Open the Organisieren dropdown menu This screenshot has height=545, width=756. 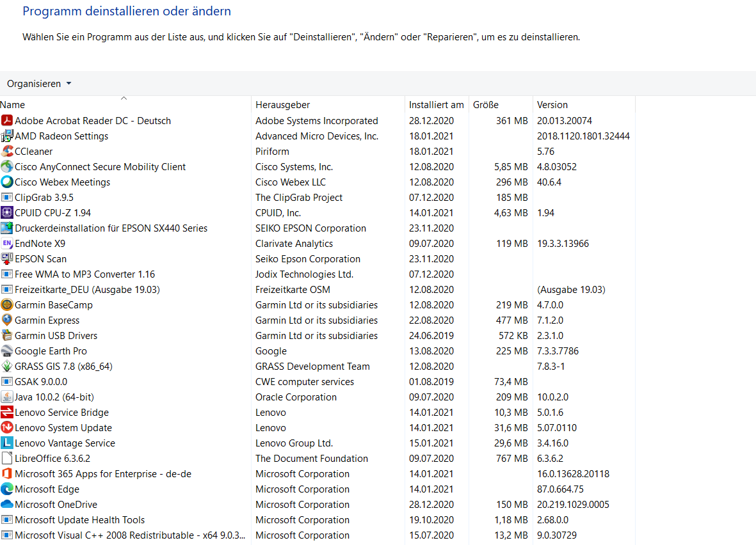pyautogui.click(x=39, y=83)
